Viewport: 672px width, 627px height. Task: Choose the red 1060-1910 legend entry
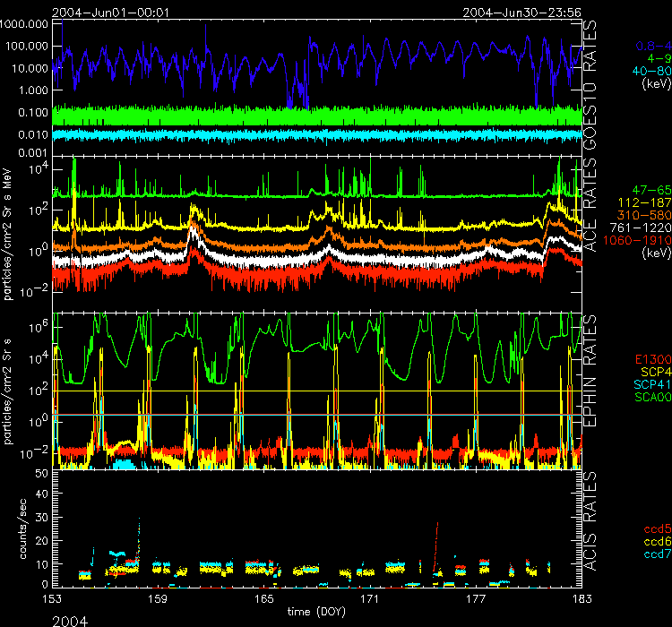pyautogui.click(x=638, y=241)
